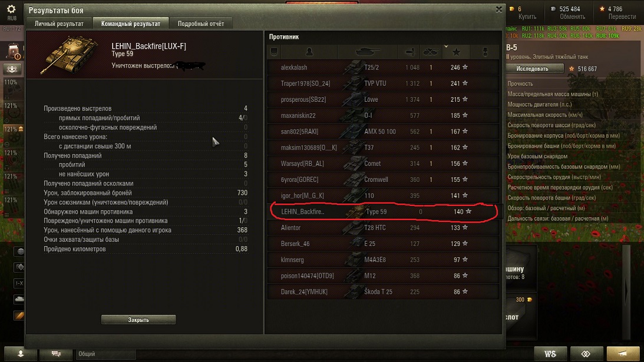Screen dimensions: 644x362
Task: Open the contacts icon at bottom left
Action: [21, 353]
